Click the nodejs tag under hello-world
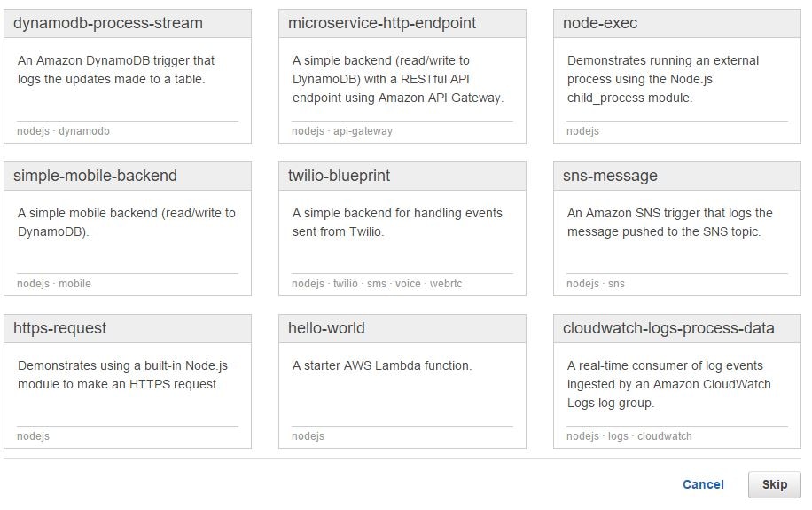Image resolution: width=812 pixels, height=510 pixels. tap(308, 436)
